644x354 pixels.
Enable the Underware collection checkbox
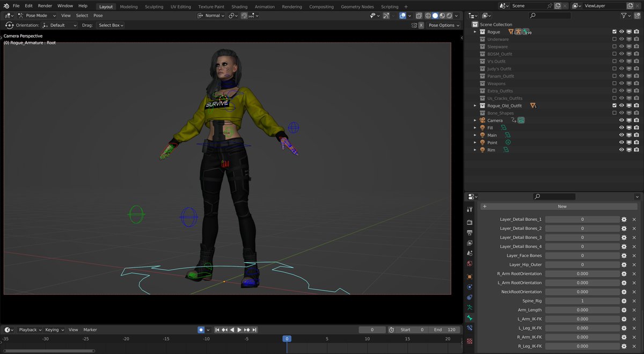tap(614, 39)
